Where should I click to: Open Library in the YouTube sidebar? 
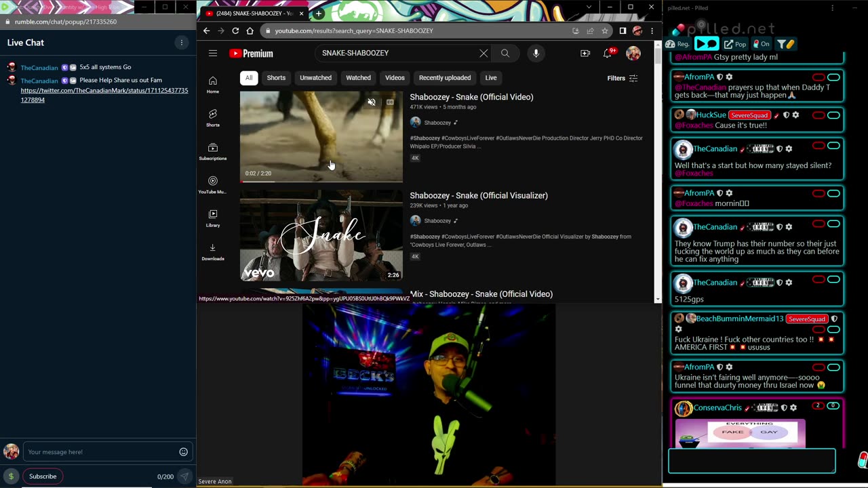click(x=213, y=218)
